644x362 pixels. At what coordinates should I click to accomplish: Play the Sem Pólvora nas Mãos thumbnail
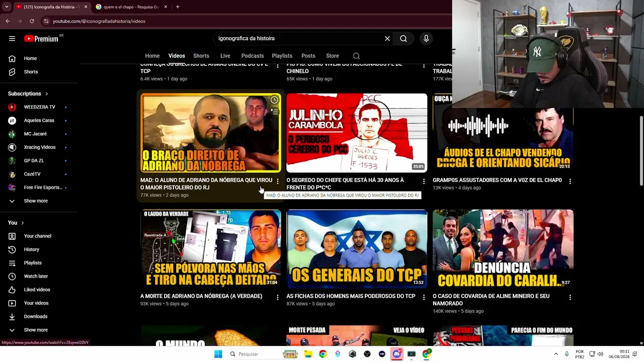[211, 249]
